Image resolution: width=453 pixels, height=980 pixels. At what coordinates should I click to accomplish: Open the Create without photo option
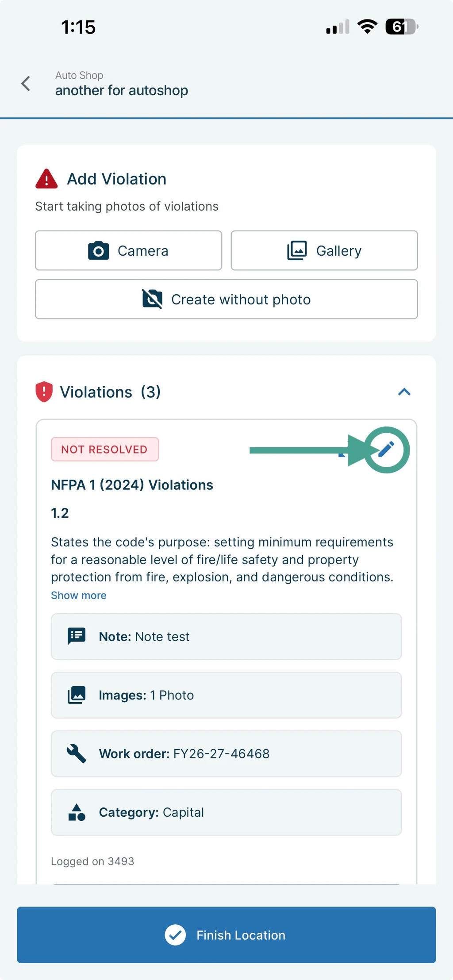tap(226, 299)
